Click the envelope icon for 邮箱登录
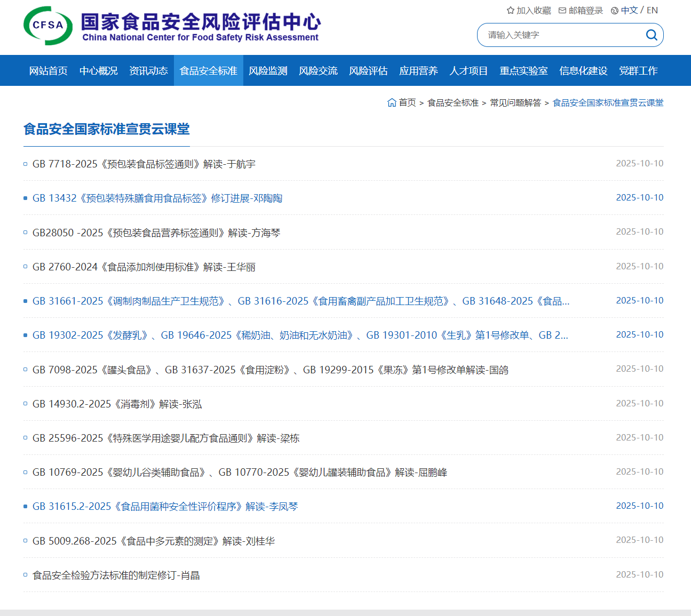The image size is (691, 616). tap(562, 11)
